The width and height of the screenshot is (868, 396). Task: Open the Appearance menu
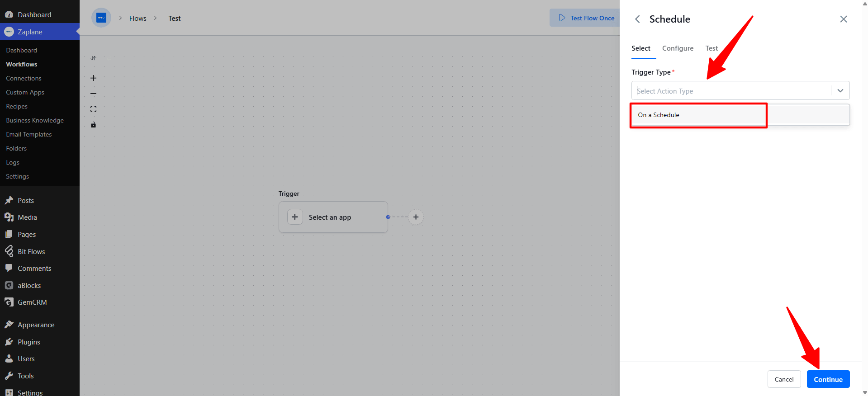point(40,325)
